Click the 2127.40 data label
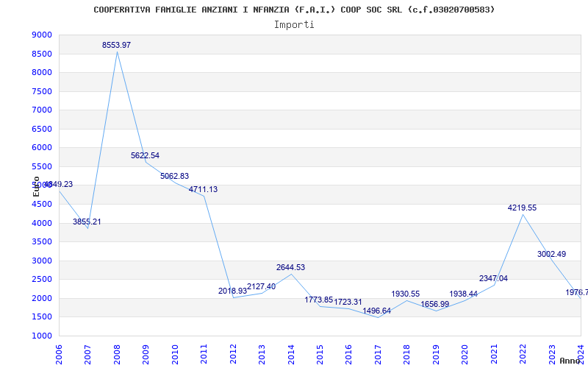Viewport: 588px width, 368px height. tap(262, 287)
